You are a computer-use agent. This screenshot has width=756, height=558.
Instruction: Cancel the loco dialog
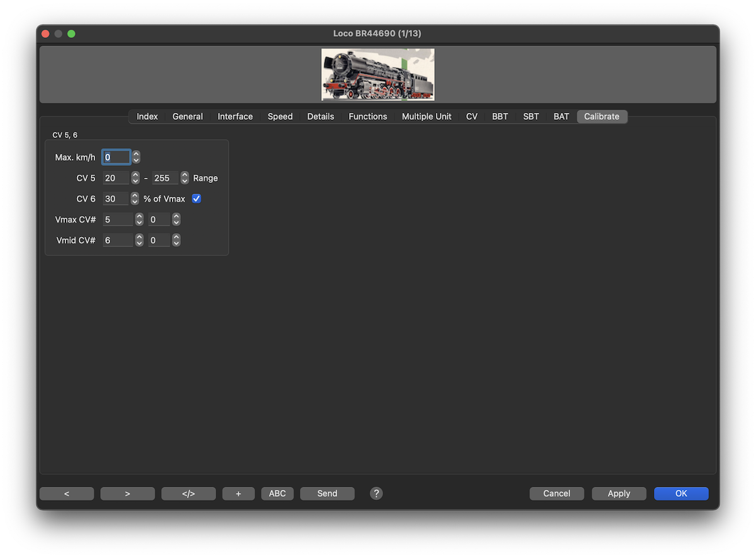(556, 494)
